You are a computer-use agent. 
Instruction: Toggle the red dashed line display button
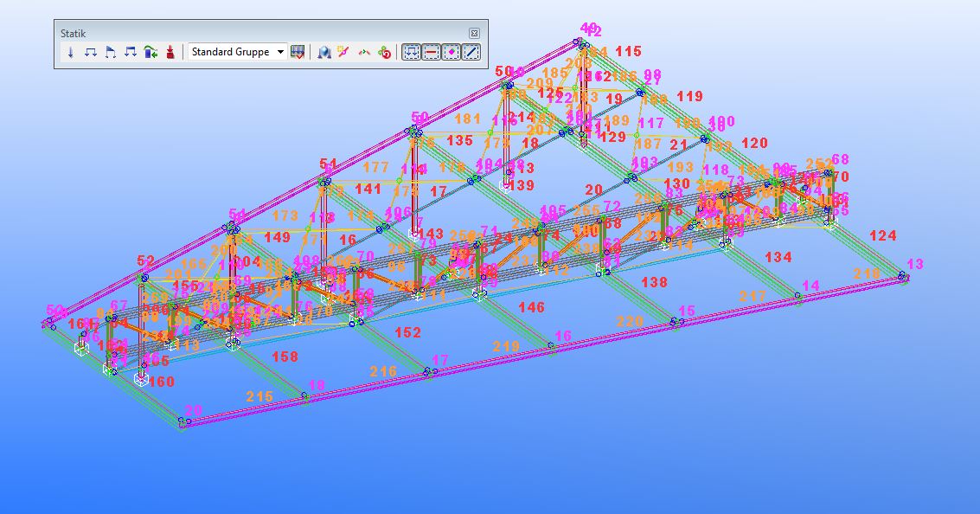tap(431, 53)
